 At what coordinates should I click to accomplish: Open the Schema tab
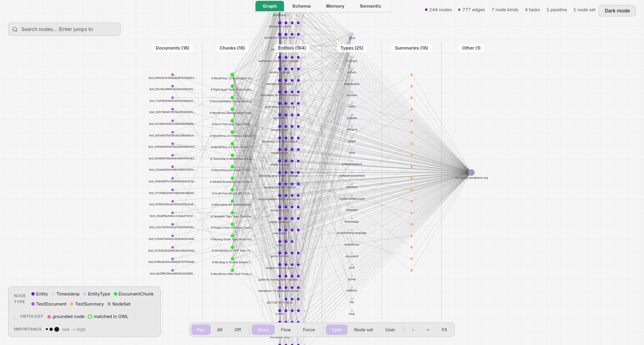301,6
